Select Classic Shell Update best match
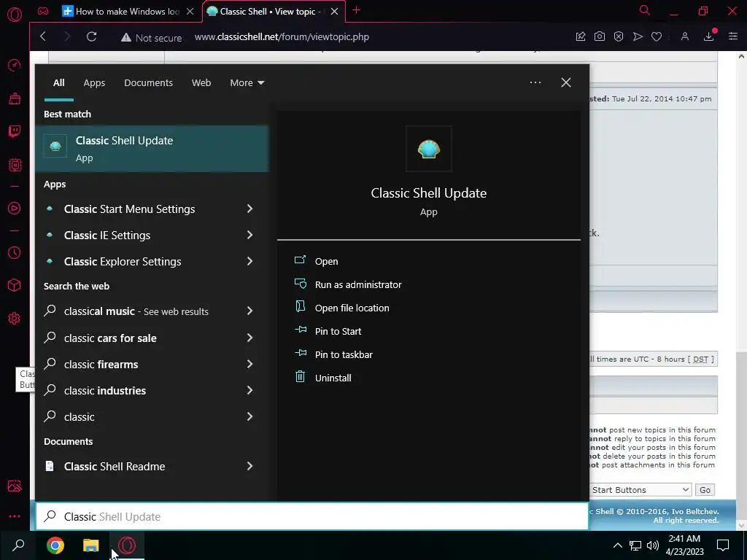The width and height of the screenshot is (747, 560). tap(152, 149)
